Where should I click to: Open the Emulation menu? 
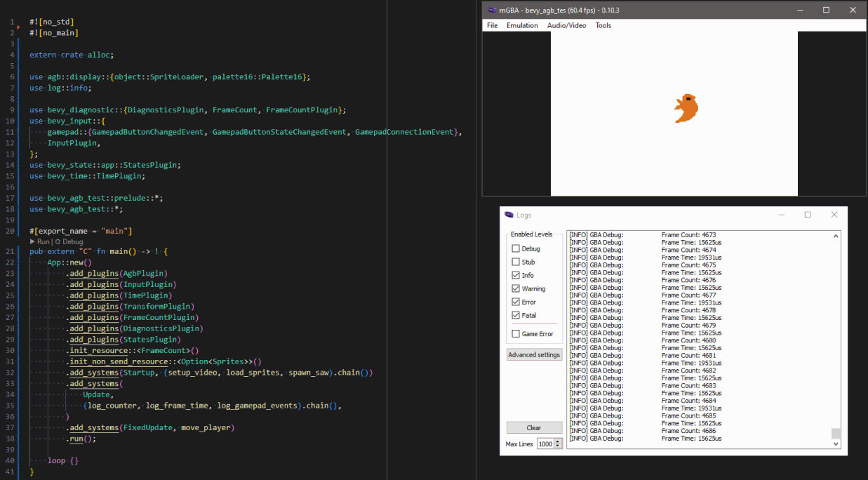coord(522,25)
